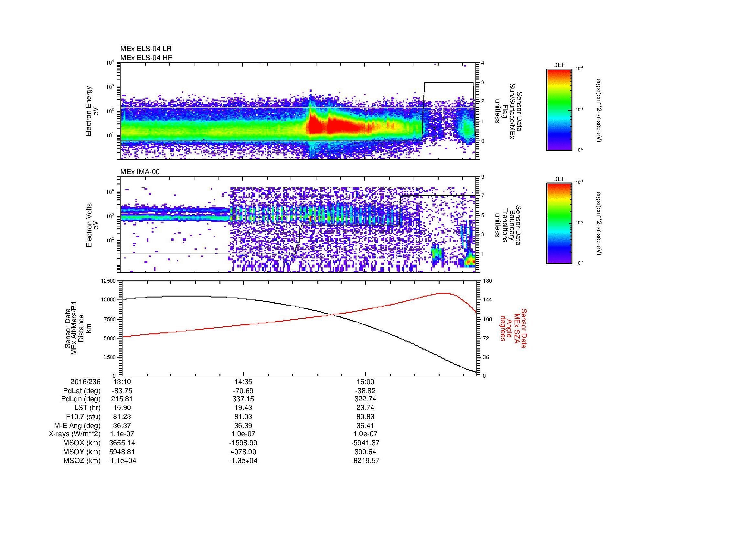Click the 12500 tick on altitude axis
The height and width of the screenshot is (534, 756).
click(108, 281)
